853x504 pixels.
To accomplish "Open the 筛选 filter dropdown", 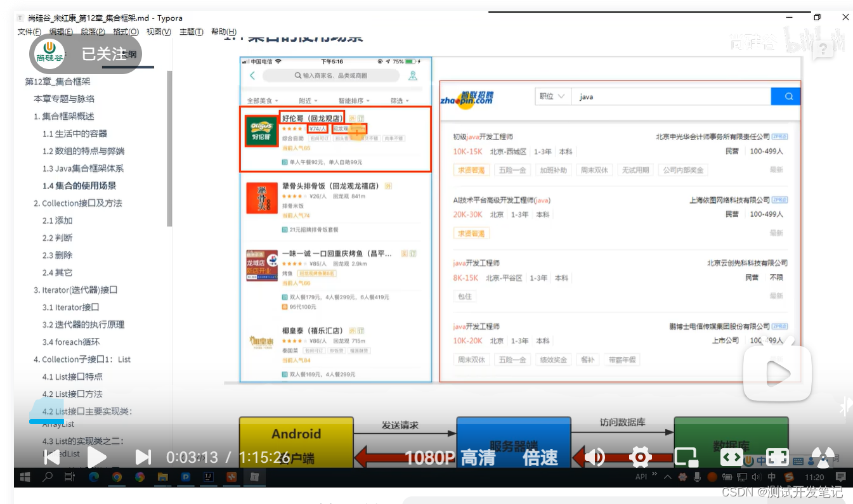I will 400,101.
